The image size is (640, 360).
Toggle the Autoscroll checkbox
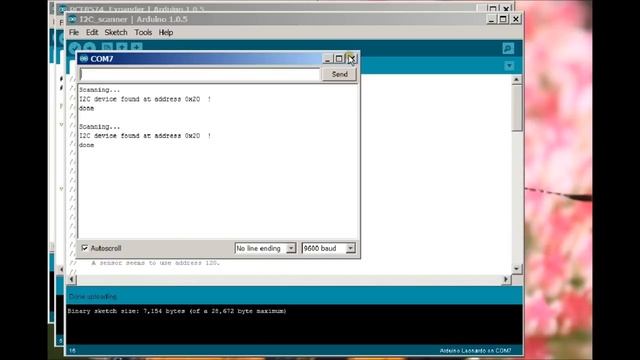pos(84,248)
